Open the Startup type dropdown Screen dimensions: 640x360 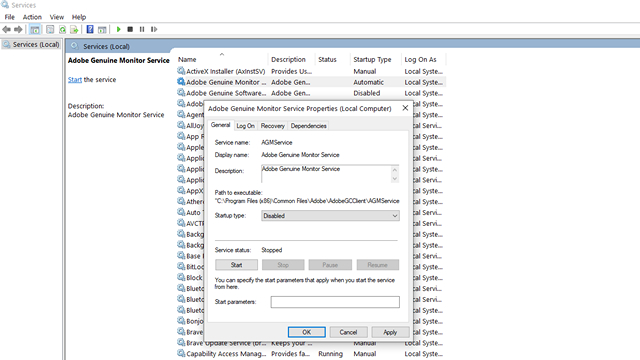[x=330, y=216]
